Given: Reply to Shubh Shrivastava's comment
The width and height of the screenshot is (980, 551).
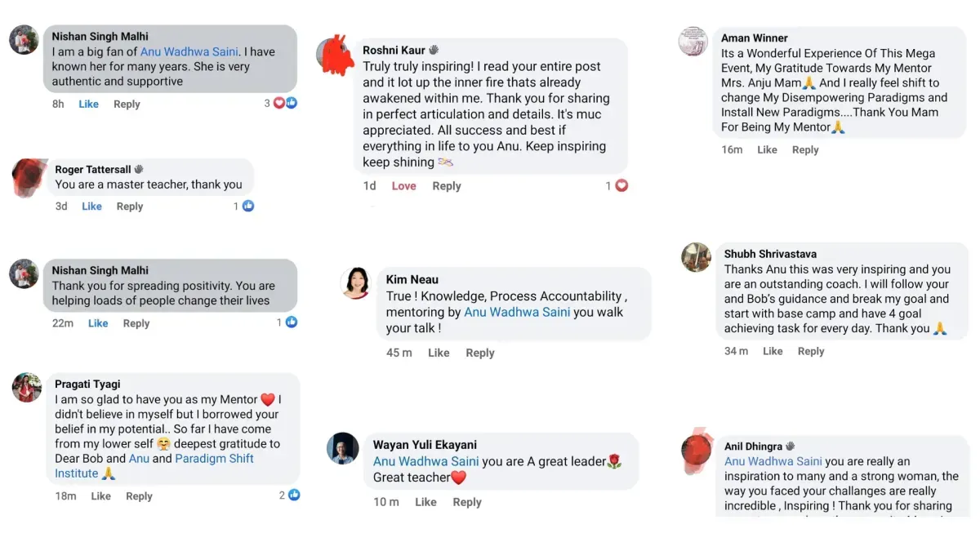Looking at the screenshot, I should coord(811,352).
